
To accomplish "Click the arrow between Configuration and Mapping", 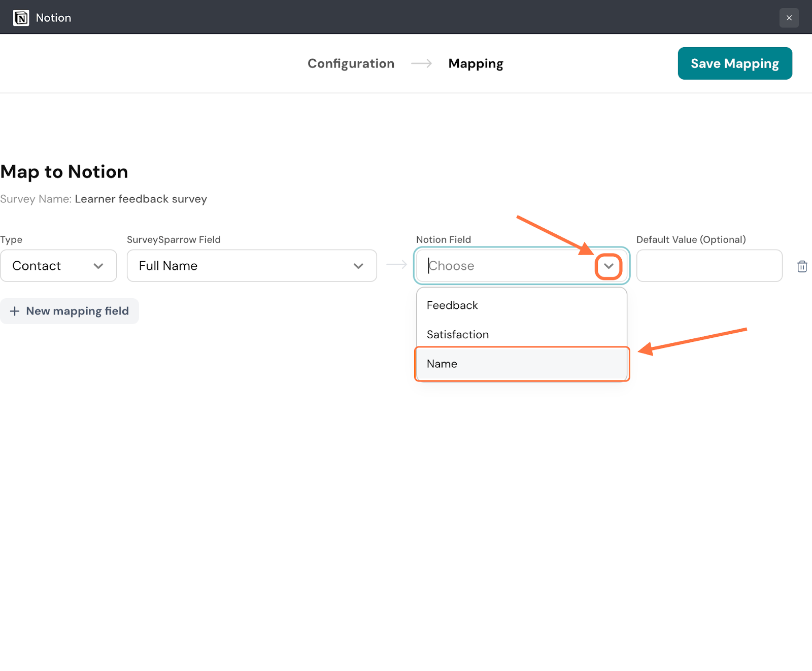I will click(x=421, y=63).
